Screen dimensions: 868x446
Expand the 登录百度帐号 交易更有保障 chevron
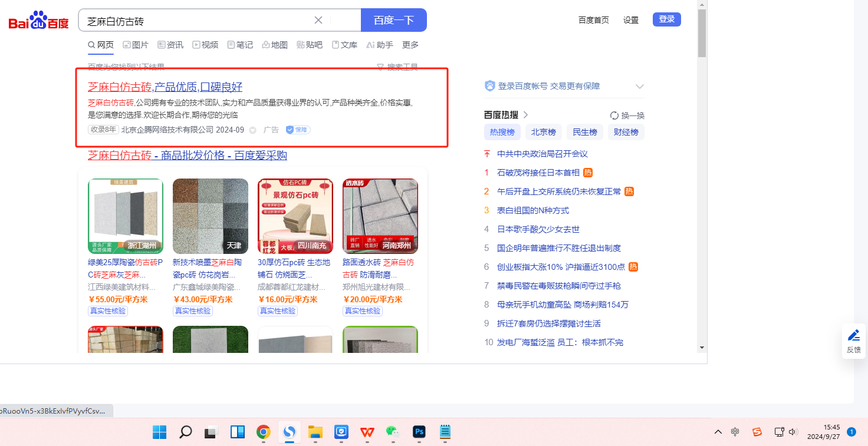coord(640,87)
